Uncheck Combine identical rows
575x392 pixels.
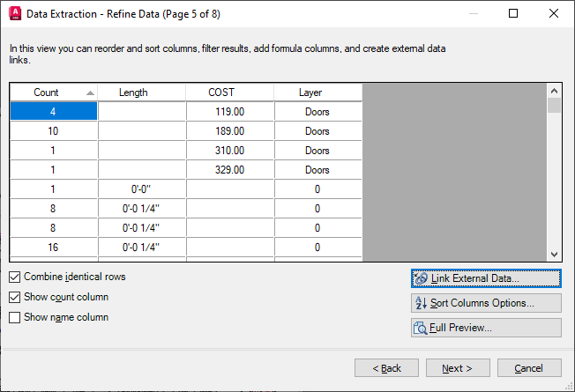[15, 277]
